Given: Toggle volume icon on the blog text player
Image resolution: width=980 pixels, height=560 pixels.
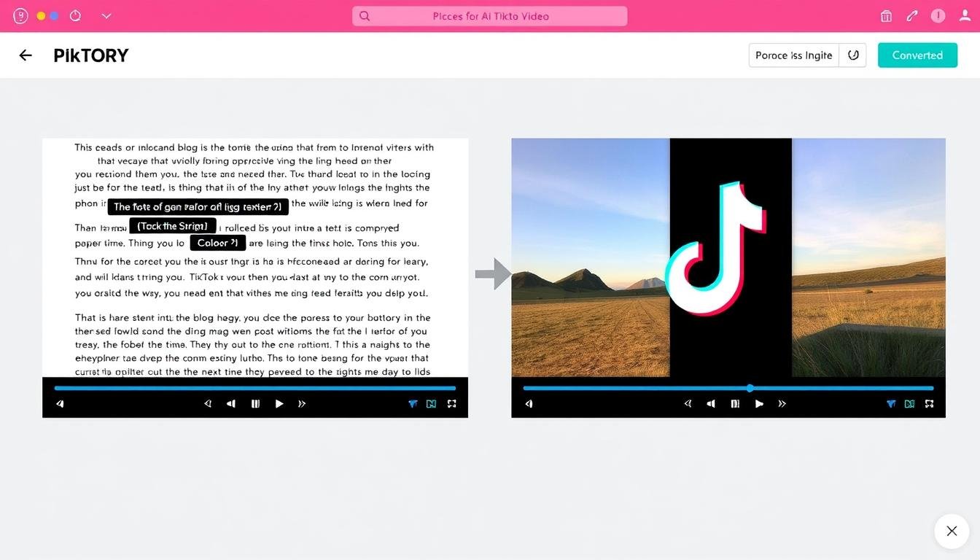Looking at the screenshot, I should 60,403.
